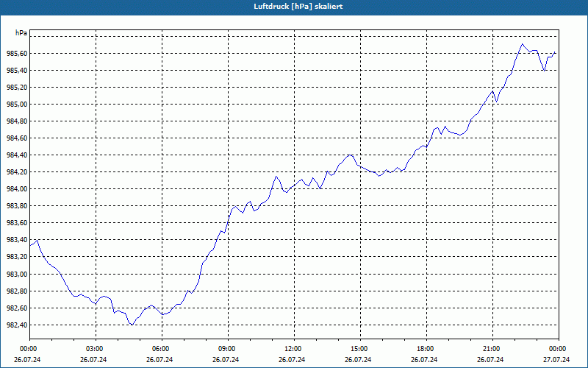The height and width of the screenshot is (368, 588).
Task: Click the chart title 'Luftdruck [hPa] skaliert'
Action: click(x=298, y=7)
